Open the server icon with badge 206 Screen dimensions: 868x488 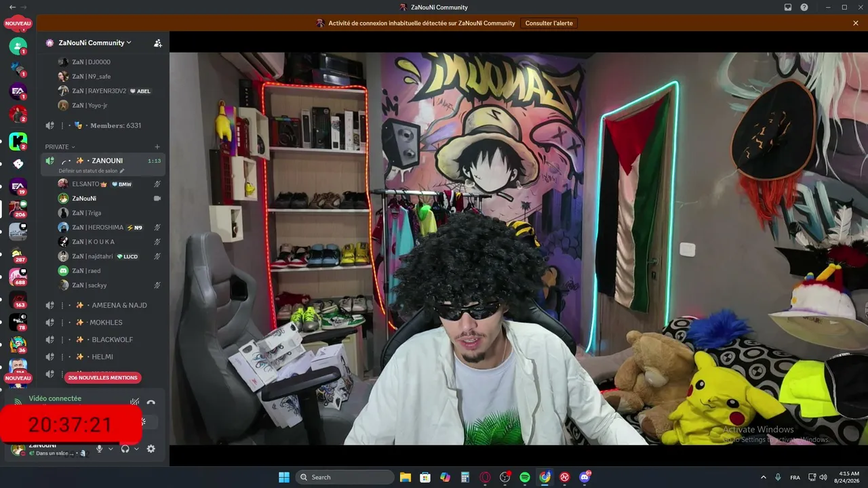[18, 209]
